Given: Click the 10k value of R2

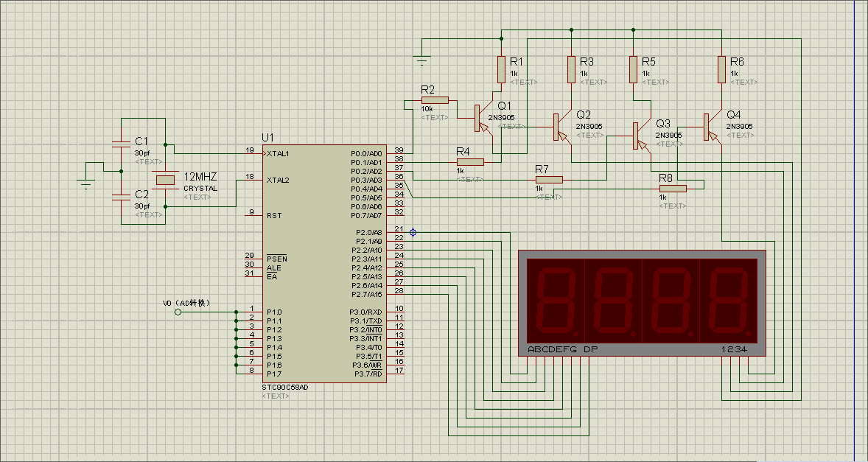Looking at the screenshot, I should click(x=427, y=109).
